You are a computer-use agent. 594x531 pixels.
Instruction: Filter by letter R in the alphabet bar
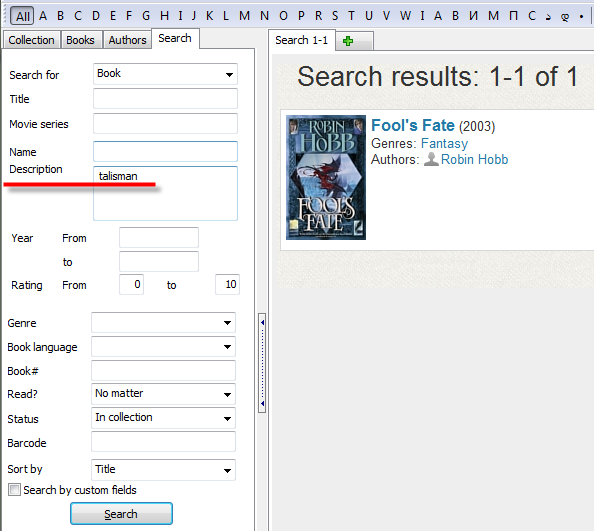pyautogui.click(x=318, y=16)
